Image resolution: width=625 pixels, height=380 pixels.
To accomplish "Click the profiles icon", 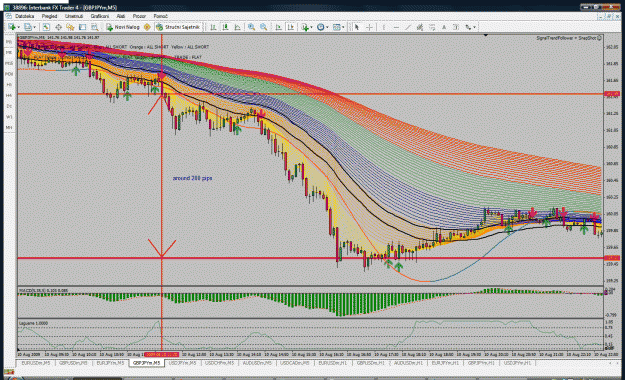I will point(27,27).
